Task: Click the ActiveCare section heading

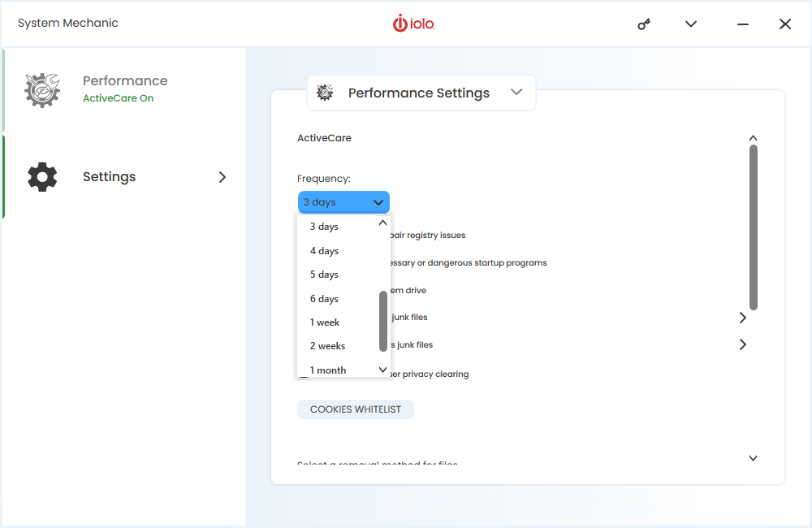Action: coord(324,138)
